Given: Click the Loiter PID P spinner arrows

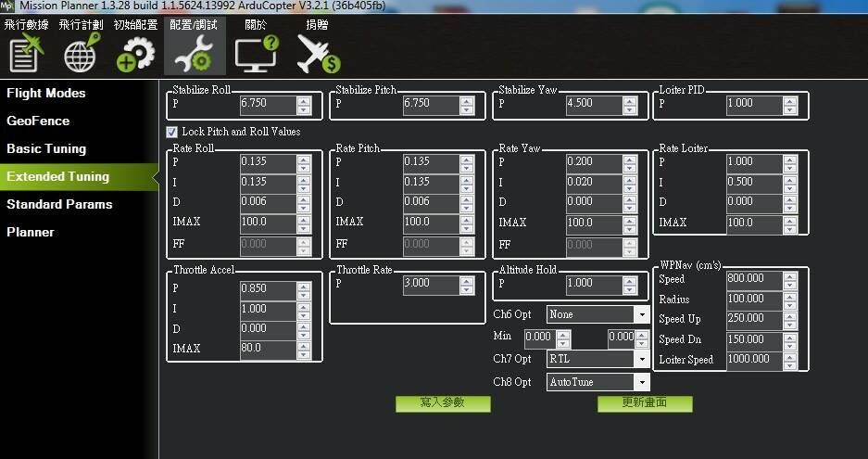Looking at the screenshot, I should tap(790, 106).
